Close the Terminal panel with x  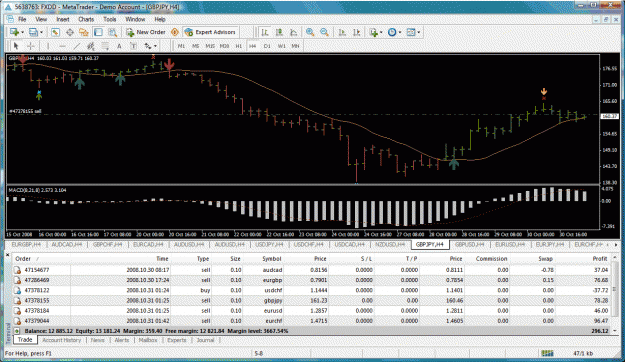click(7, 255)
